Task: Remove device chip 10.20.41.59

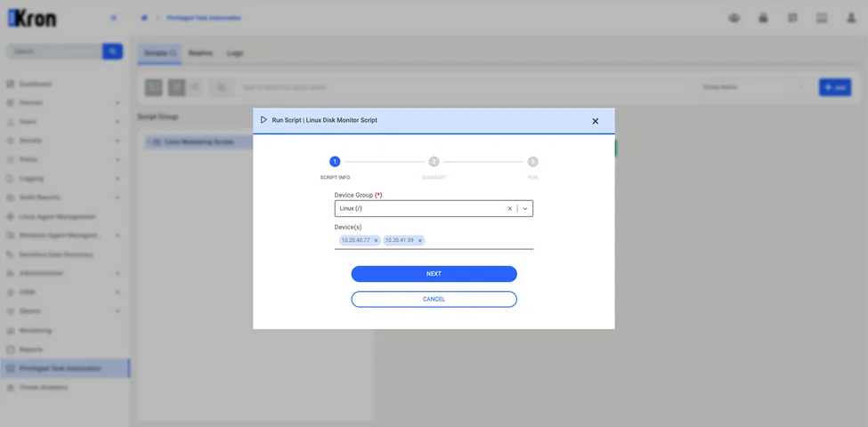Action: coord(419,240)
